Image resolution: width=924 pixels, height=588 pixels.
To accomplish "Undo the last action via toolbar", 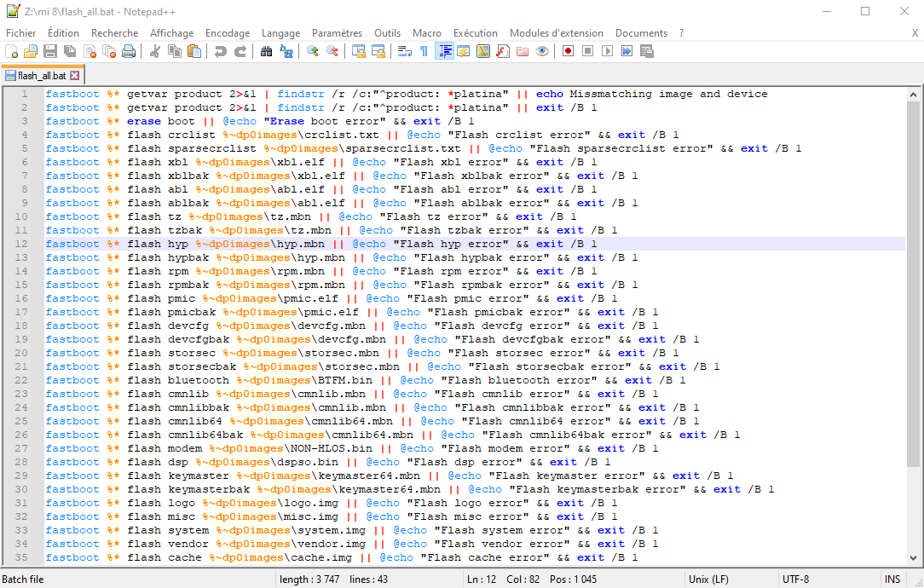I will click(221, 51).
